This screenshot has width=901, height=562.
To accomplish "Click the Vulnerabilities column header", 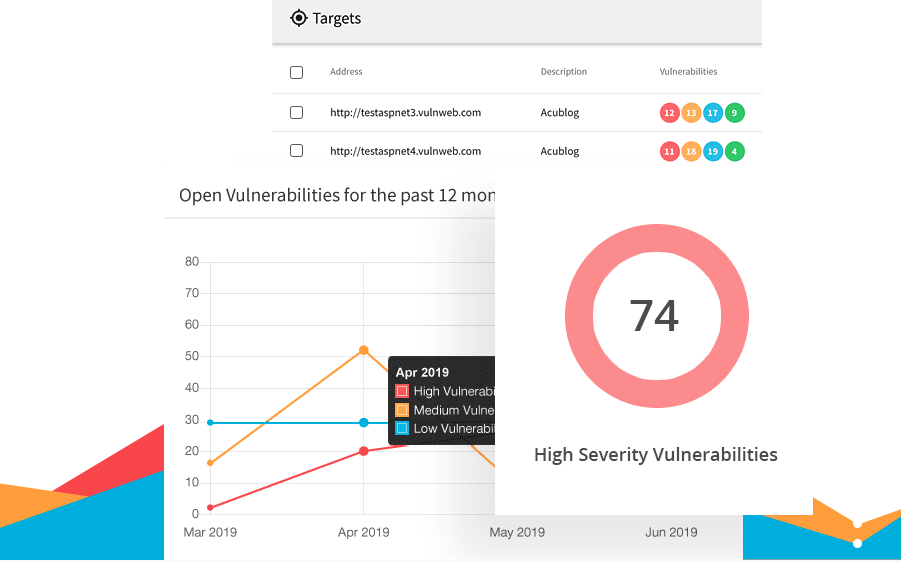I will point(688,72).
